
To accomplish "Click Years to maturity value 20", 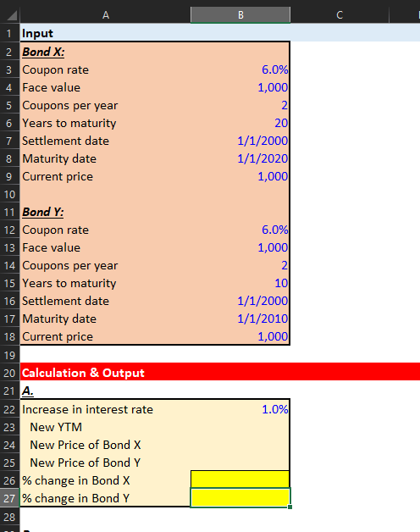I will click(281, 123).
